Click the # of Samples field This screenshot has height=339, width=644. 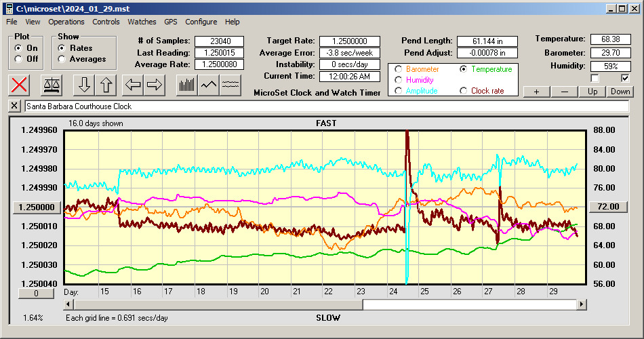click(x=220, y=41)
